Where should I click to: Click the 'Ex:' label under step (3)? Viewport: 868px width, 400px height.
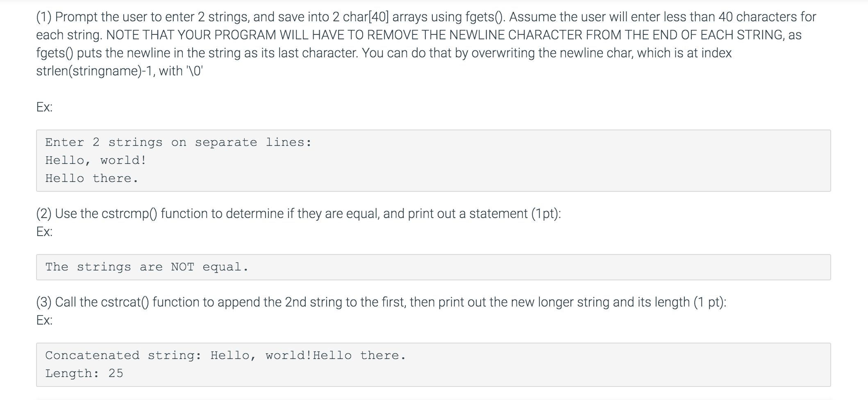[x=44, y=320]
